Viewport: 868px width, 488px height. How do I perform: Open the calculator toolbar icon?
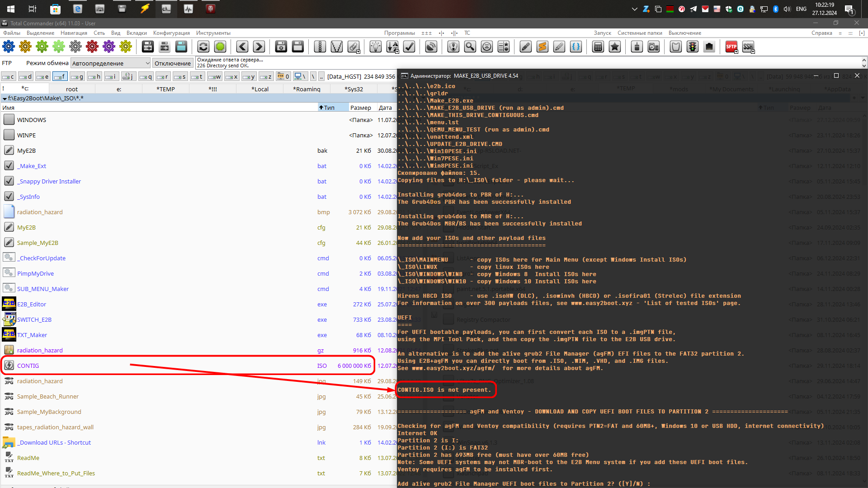coord(598,47)
